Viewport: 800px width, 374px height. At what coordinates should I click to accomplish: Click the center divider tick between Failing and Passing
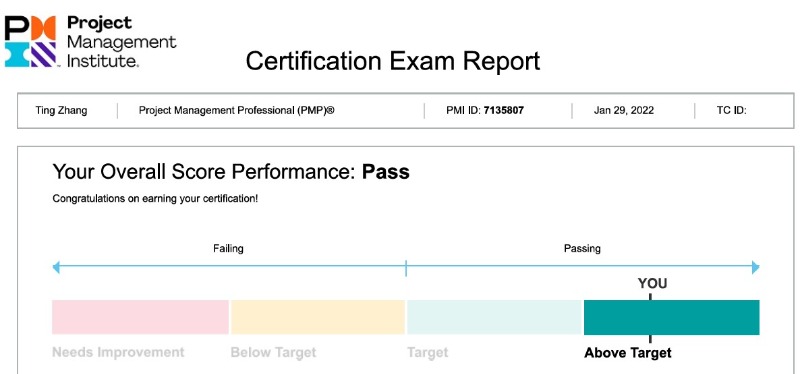tap(406, 268)
